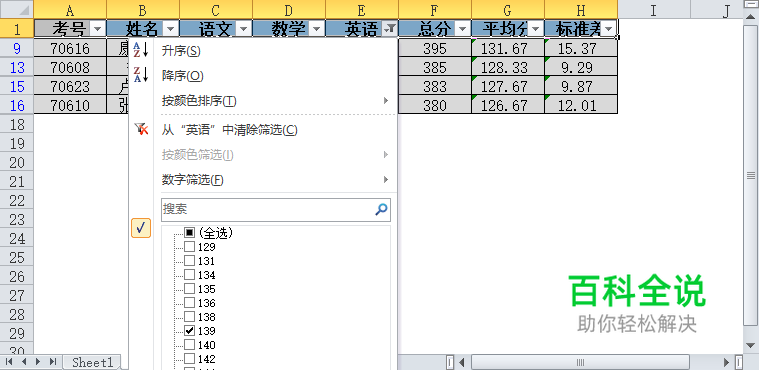Click the descending sort Z-A icon
Image resolution: width=759 pixels, height=370 pixels.
click(140, 75)
